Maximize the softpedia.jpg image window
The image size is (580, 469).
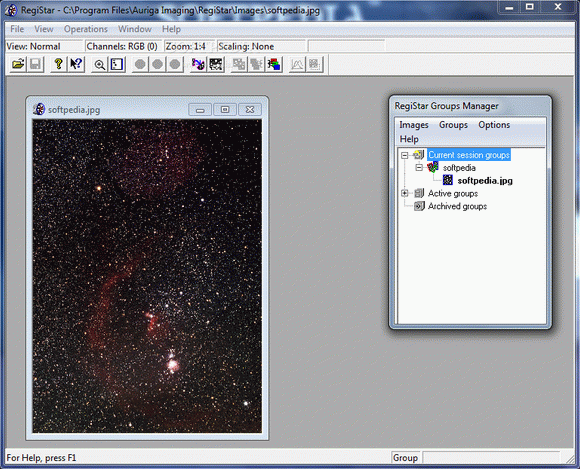(x=225, y=109)
